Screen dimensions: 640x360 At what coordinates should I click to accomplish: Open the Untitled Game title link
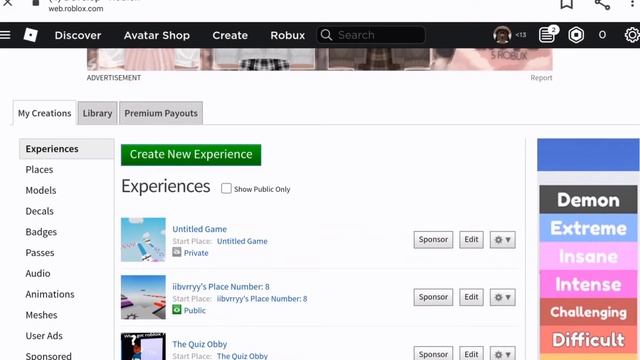(200, 229)
